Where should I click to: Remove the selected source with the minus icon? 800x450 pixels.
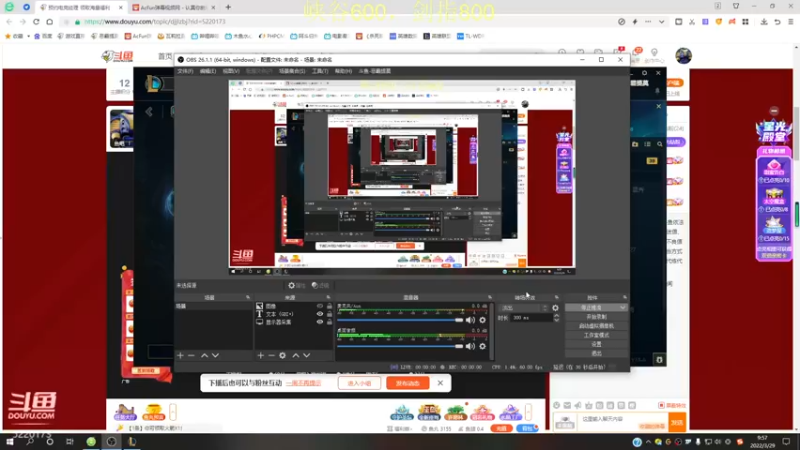click(271, 355)
